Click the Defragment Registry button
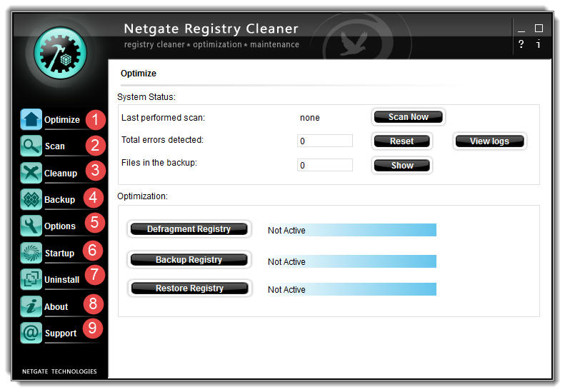 (189, 228)
